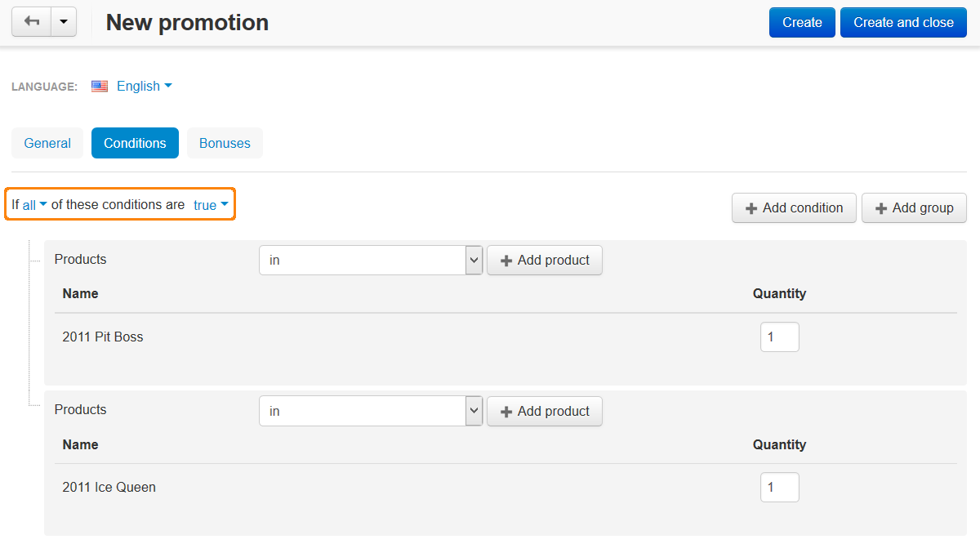
Task: Click the quantity field for 2011 Pit Boss
Action: click(x=779, y=337)
